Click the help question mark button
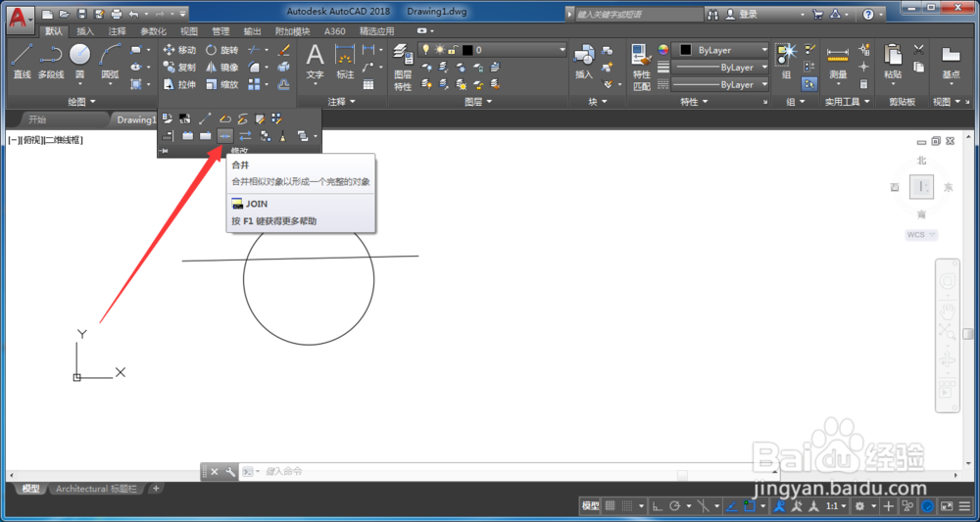The height and width of the screenshot is (522, 980). pyautogui.click(x=868, y=14)
